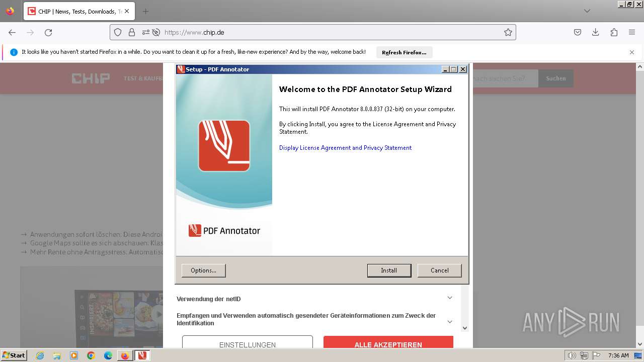Switch to PDF Annotator setup taskbar button
Screen dimensions: 644x362
point(142,355)
